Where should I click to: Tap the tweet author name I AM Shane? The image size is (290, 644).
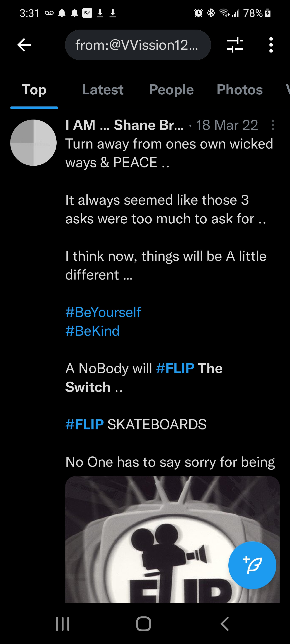tap(124, 125)
